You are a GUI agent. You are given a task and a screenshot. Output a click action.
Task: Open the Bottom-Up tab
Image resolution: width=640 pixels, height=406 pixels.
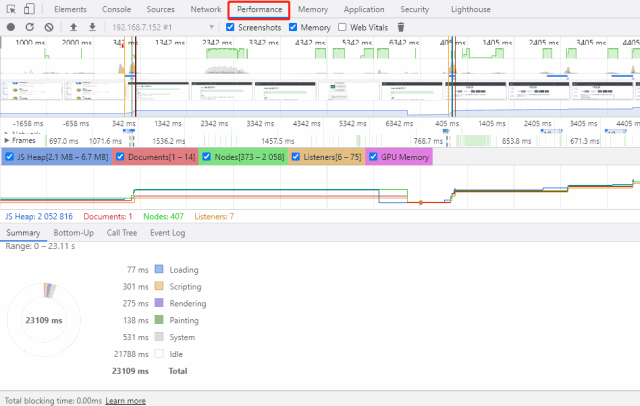(x=73, y=233)
